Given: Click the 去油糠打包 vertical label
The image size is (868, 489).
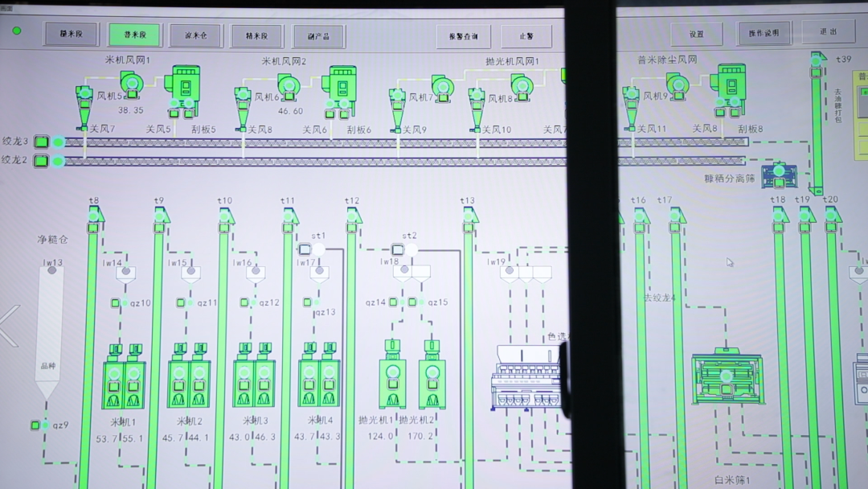Looking at the screenshot, I should (x=837, y=106).
